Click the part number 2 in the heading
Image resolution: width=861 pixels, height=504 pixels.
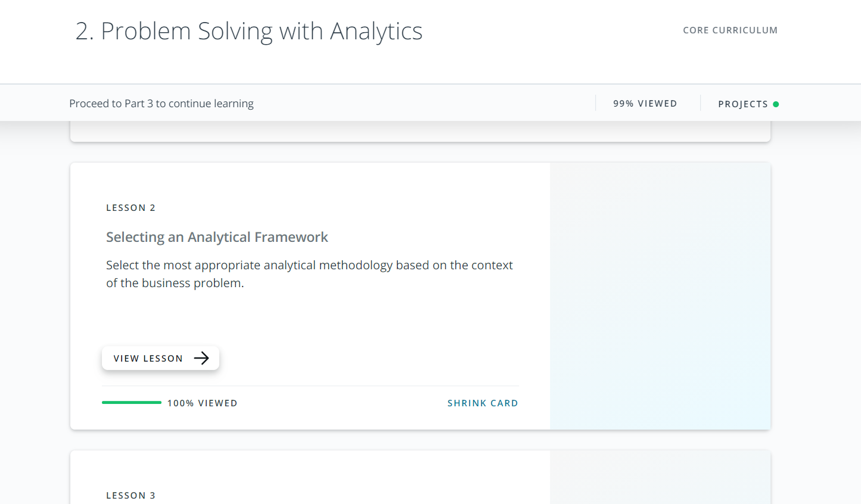coord(82,31)
